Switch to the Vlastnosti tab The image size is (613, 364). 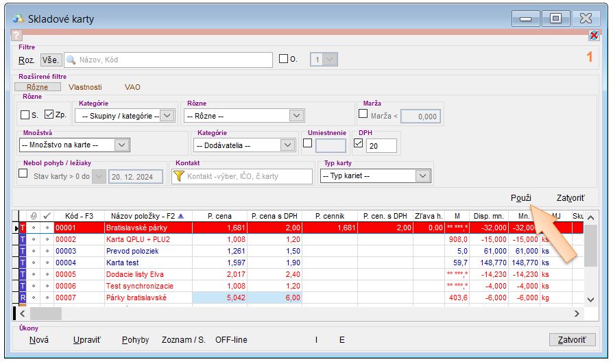[x=85, y=88]
